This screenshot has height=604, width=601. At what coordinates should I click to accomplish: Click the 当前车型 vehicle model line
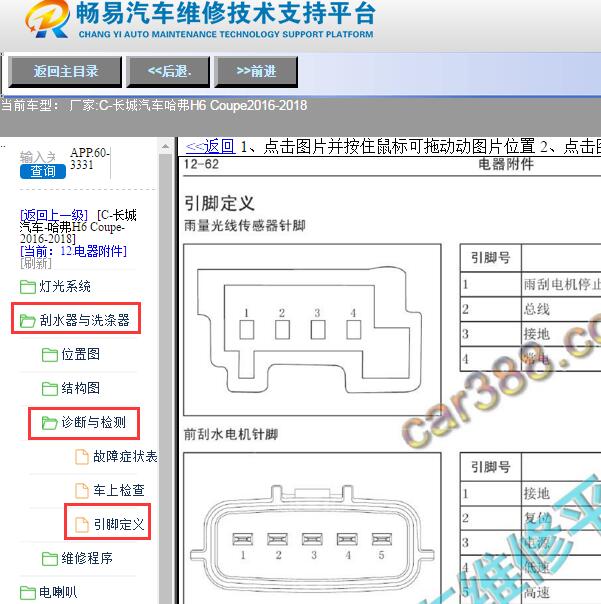(x=154, y=105)
